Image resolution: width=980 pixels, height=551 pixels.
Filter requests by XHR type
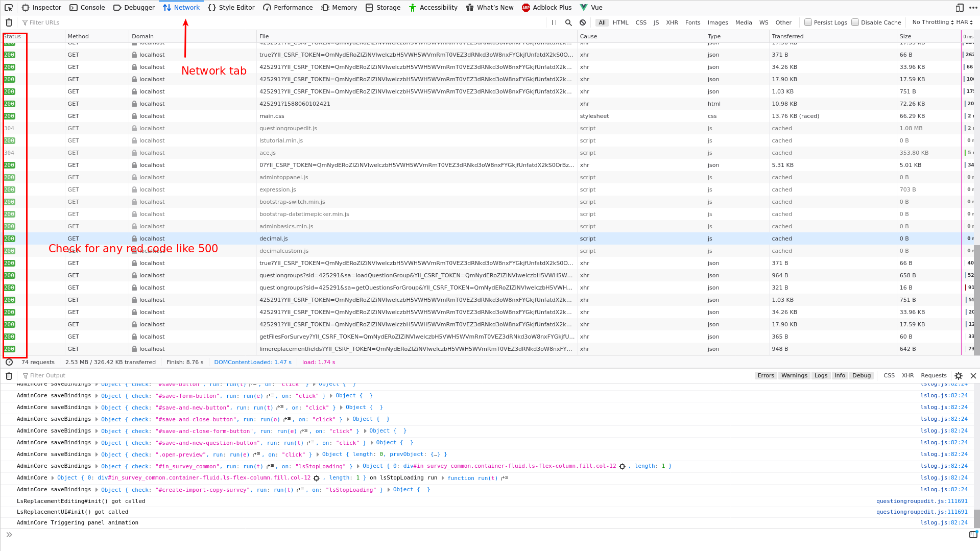672,22
